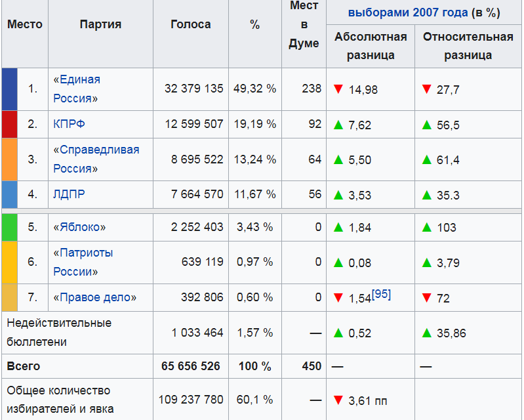The width and height of the screenshot is (524, 420).
Task: Click red down arrow next to 3,61 пп
Action: coord(338,400)
